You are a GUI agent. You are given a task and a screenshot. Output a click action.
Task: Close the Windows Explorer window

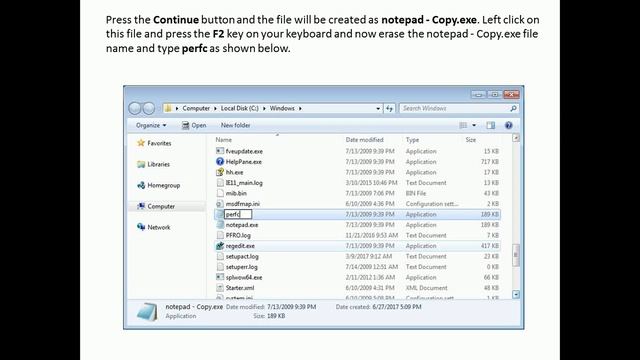click(x=511, y=94)
